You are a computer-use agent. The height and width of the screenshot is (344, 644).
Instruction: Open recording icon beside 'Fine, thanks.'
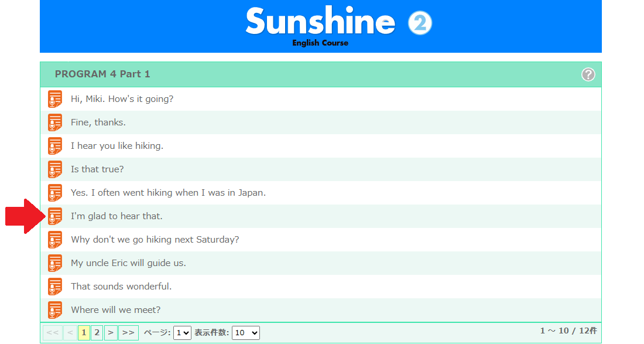pyautogui.click(x=55, y=122)
